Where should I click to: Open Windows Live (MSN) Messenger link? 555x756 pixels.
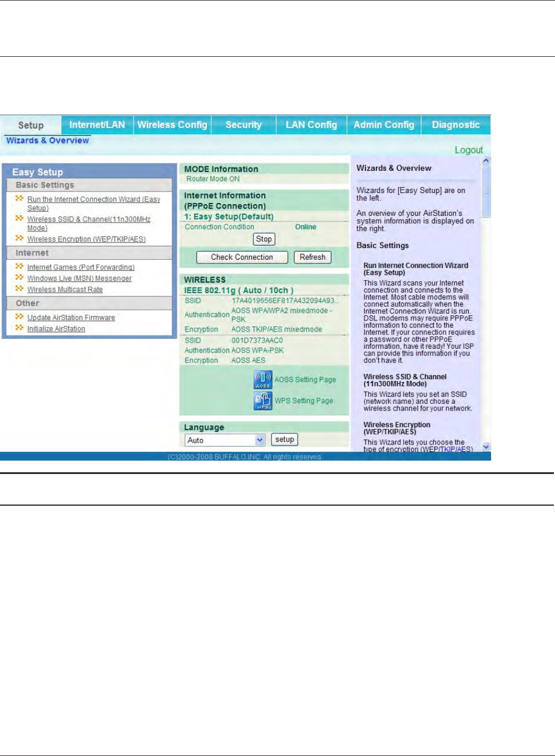(80, 279)
